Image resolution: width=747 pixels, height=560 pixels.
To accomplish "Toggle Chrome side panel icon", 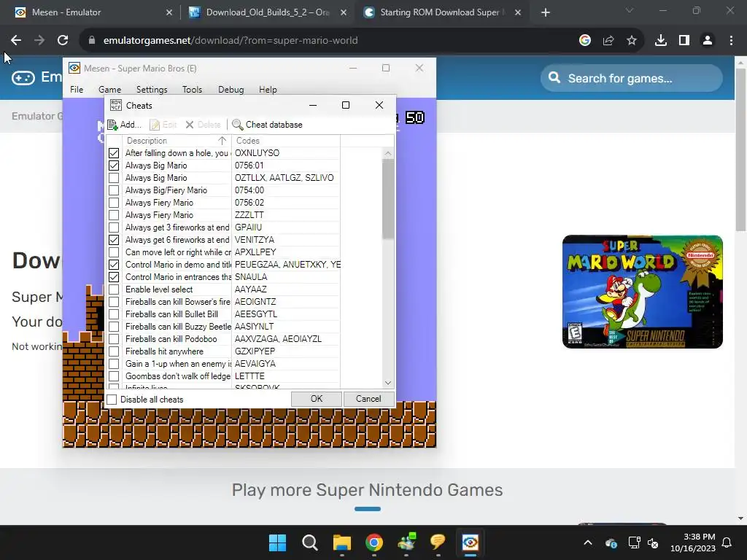I will [x=684, y=41].
